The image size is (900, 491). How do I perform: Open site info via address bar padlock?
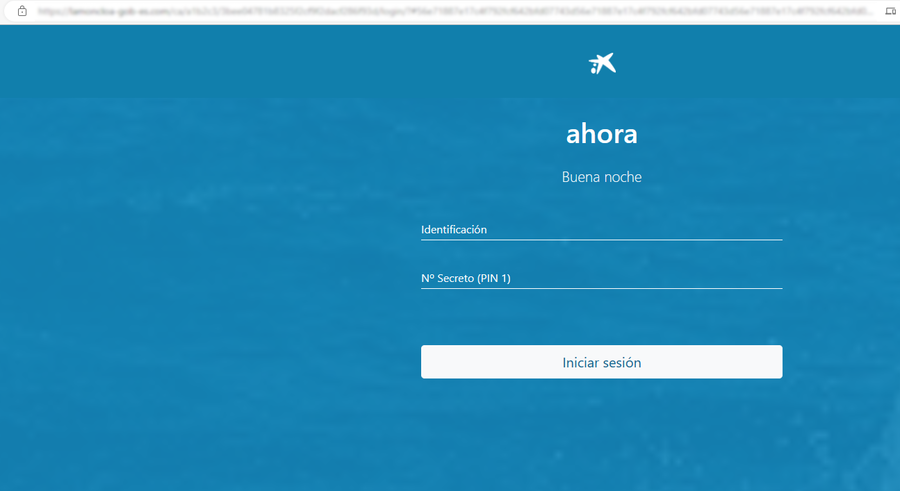pos(22,11)
